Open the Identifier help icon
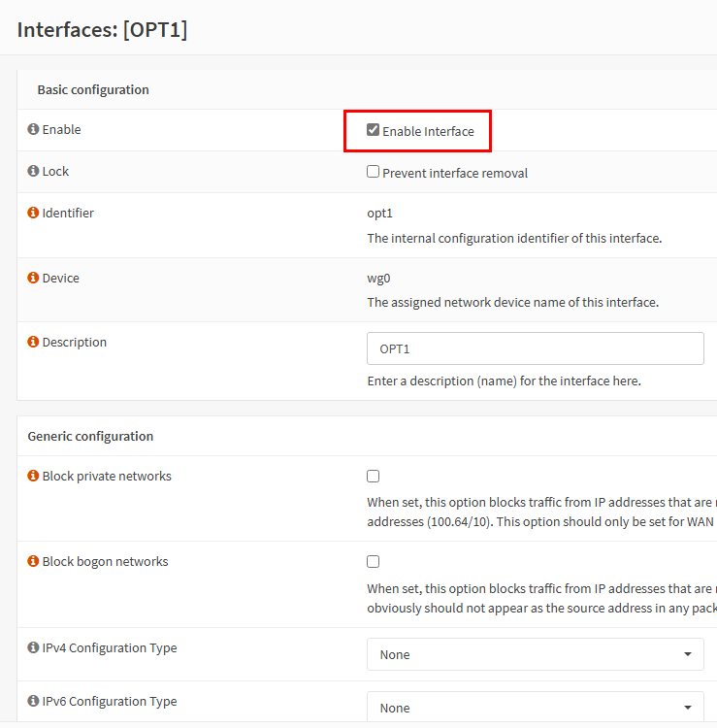The image size is (717, 728). click(x=33, y=214)
